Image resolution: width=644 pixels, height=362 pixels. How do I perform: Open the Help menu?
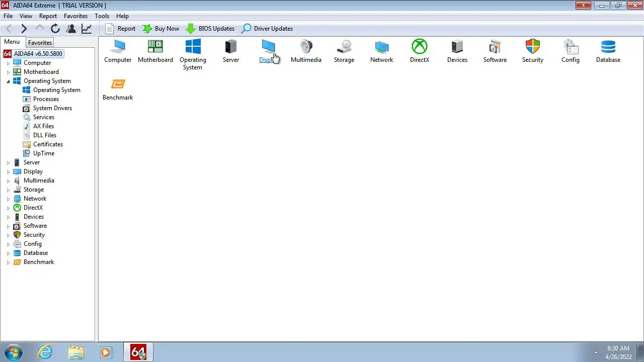(x=122, y=16)
